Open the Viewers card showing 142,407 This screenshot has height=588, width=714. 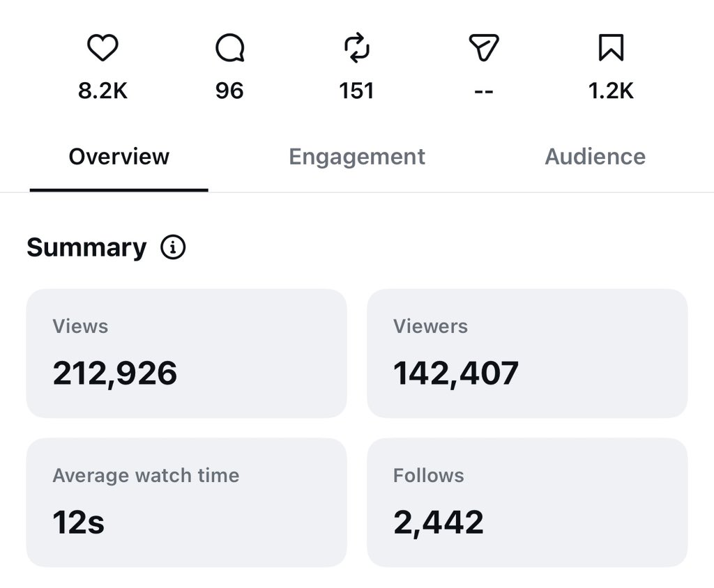click(x=527, y=353)
